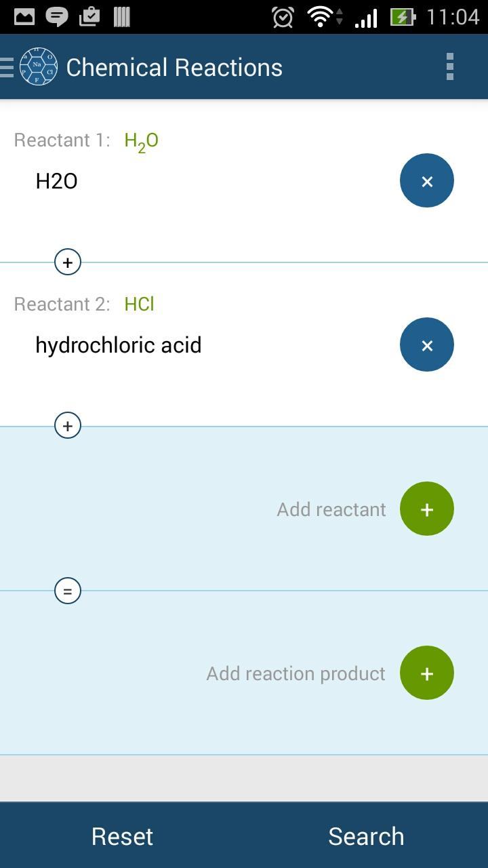
Task: Remove the H2O reactant with the X icon
Action: [426, 180]
